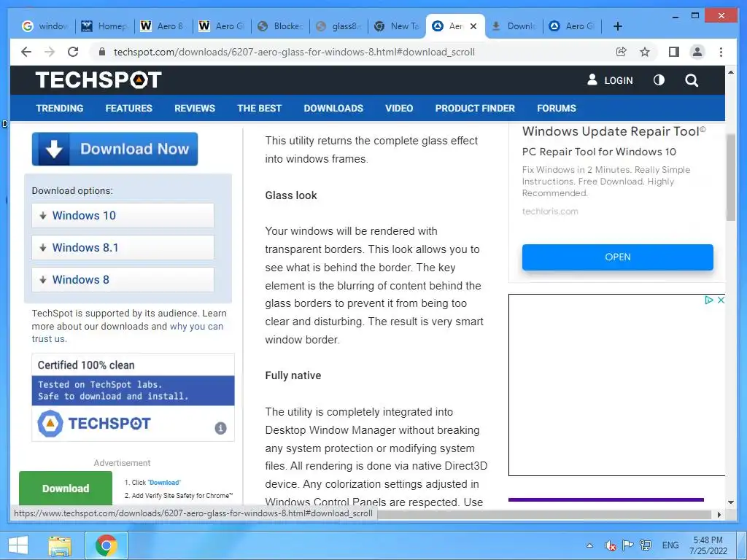747x560 pixels.
Task: Open the Chrome side panel icon
Action: click(x=673, y=52)
